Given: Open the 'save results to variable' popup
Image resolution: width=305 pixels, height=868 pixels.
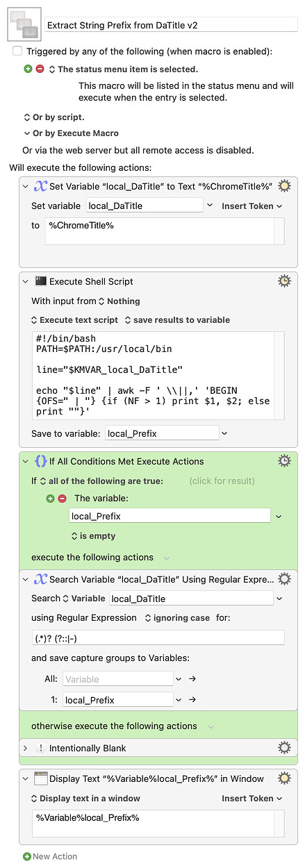Looking at the screenshot, I should coord(176,320).
